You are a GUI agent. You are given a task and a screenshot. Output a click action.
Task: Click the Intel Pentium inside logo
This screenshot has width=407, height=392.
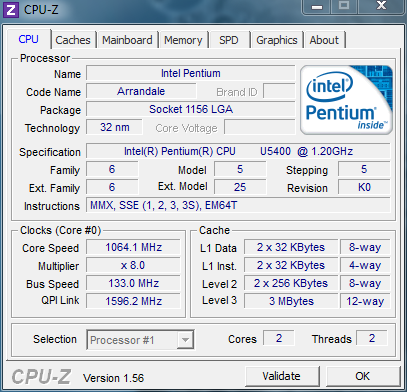346,100
